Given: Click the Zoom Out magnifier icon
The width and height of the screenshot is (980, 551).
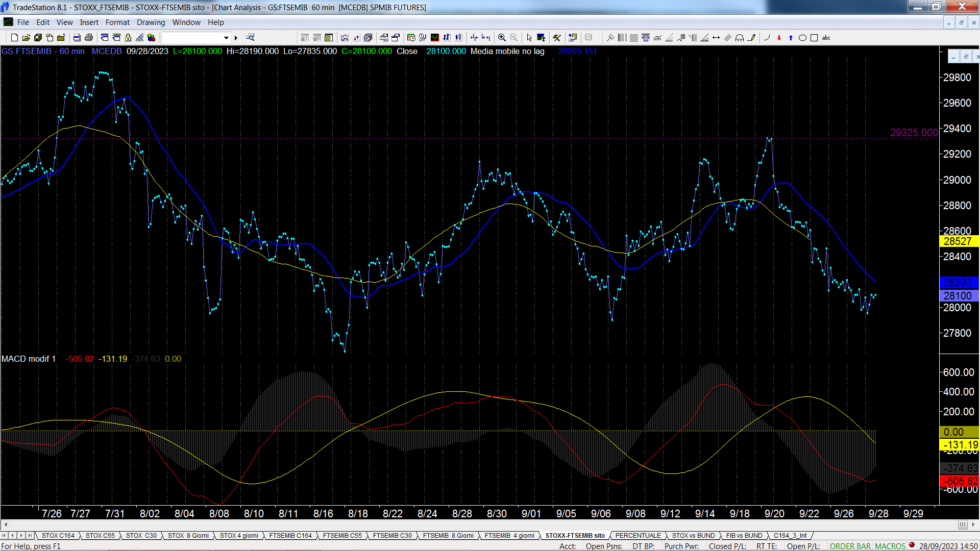Looking at the screenshot, I should tap(514, 37).
